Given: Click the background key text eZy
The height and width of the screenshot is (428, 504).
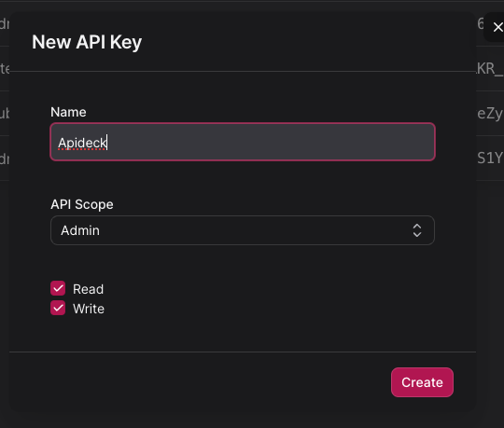Looking at the screenshot, I should click(490, 114).
